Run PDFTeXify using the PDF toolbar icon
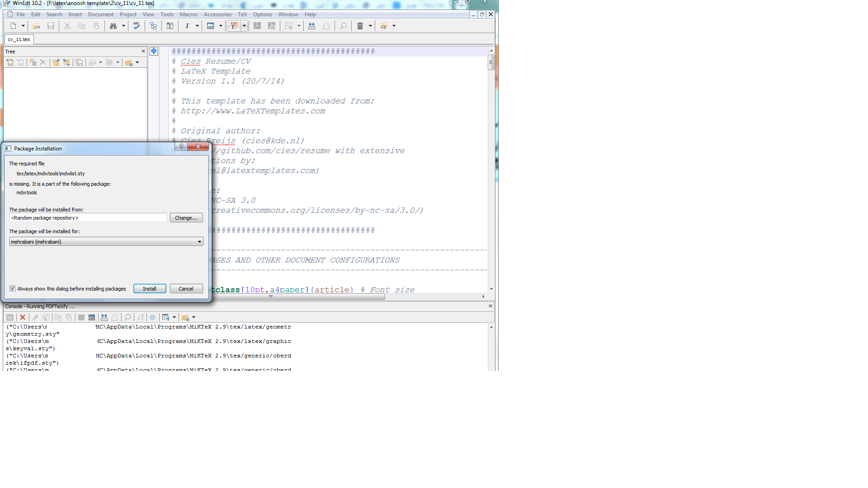The height and width of the screenshot is (488, 868). tap(234, 26)
